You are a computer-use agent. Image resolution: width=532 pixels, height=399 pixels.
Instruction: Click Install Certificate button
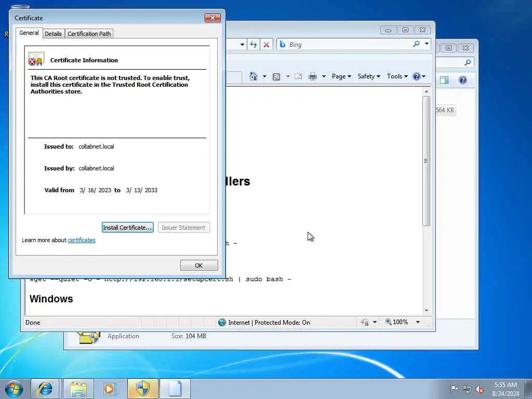point(128,228)
